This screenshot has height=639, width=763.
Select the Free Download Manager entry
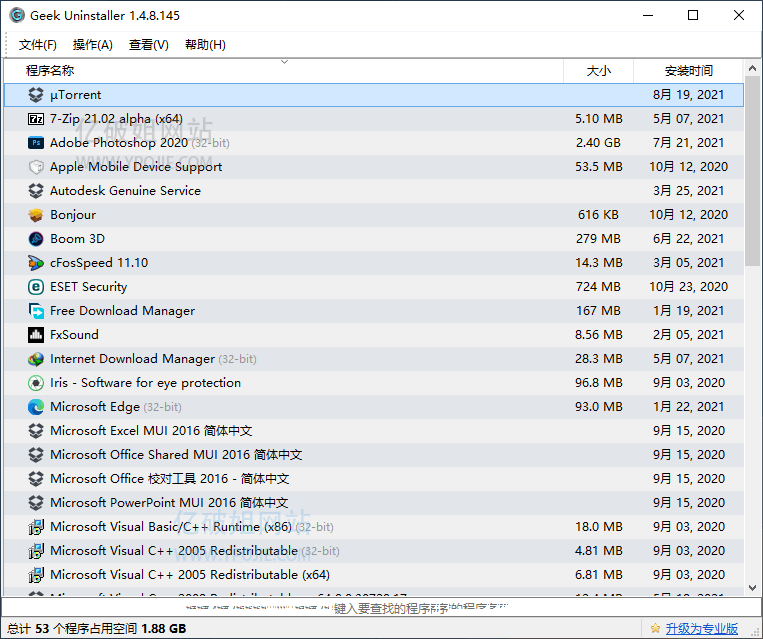pos(122,310)
